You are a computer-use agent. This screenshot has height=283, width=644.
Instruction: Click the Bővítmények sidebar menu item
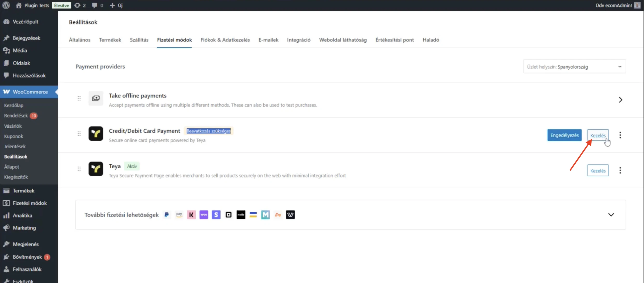tap(27, 257)
